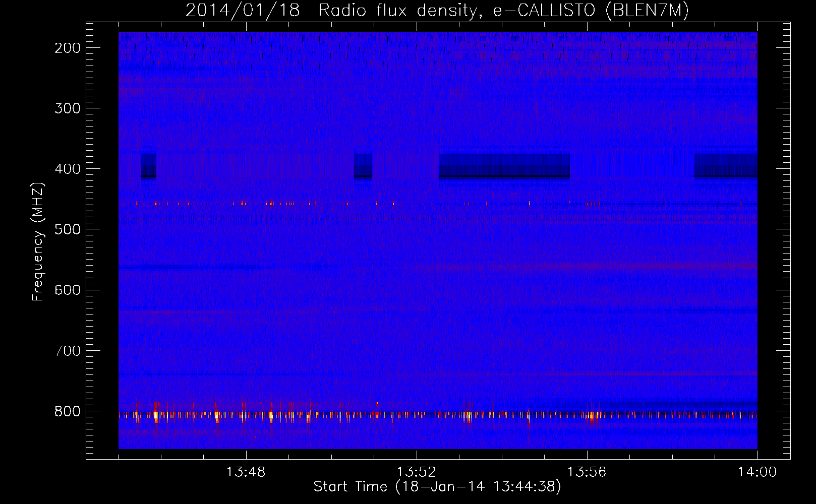
Task: Click the 14:00 time tick label
Action: [x=757, y=472]
